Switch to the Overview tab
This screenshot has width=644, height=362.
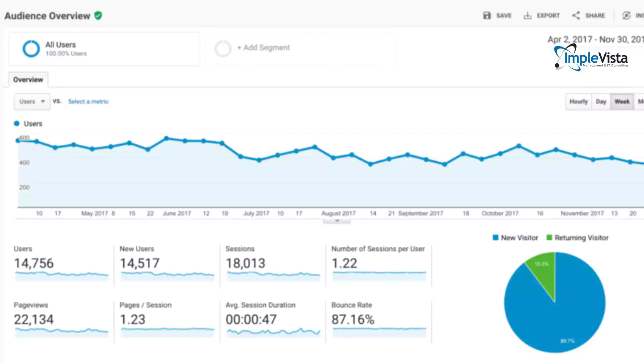pyautogui.click(x=28, y=80)
